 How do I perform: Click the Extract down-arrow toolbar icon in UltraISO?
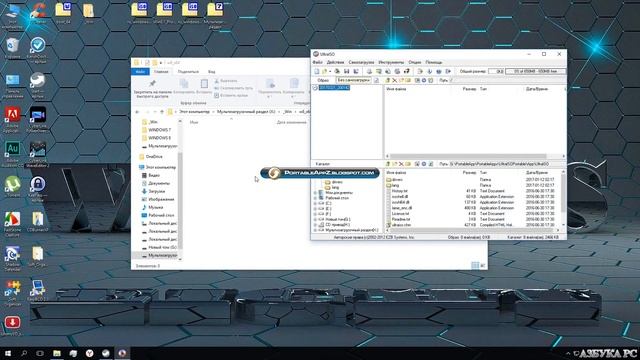(429, 71)
